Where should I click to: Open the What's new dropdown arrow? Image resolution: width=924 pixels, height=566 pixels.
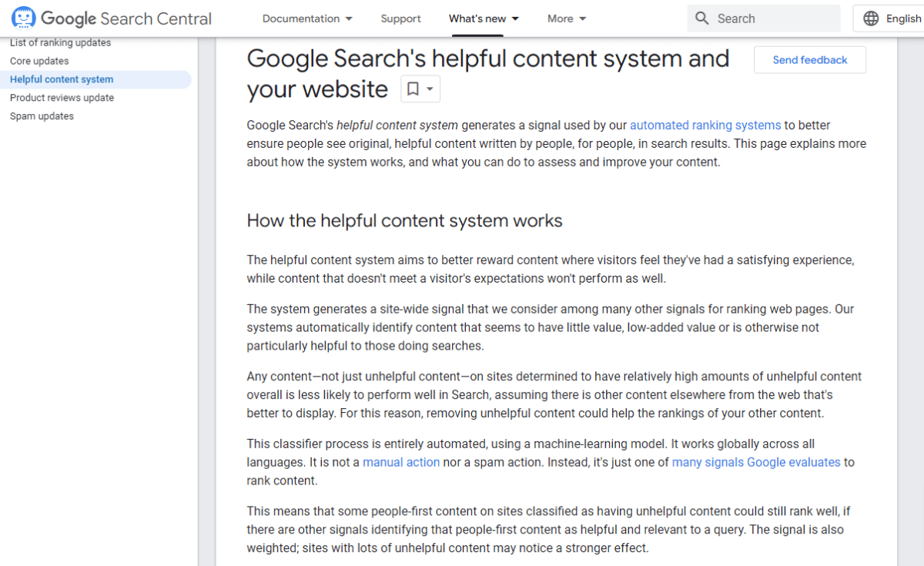coord(514,18)
